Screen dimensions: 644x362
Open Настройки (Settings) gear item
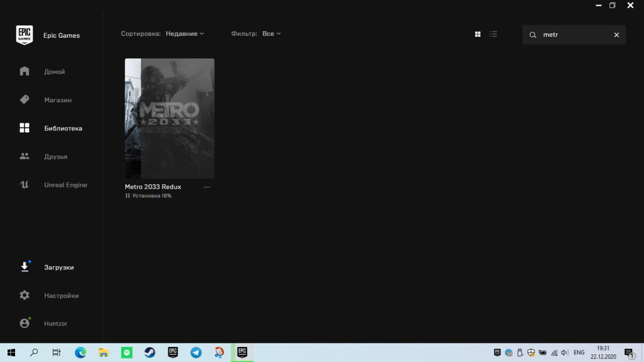coord(61,295)
